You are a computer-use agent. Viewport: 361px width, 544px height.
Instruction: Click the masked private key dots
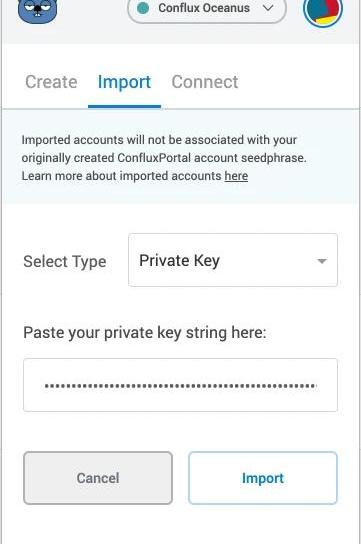(180, 386)
